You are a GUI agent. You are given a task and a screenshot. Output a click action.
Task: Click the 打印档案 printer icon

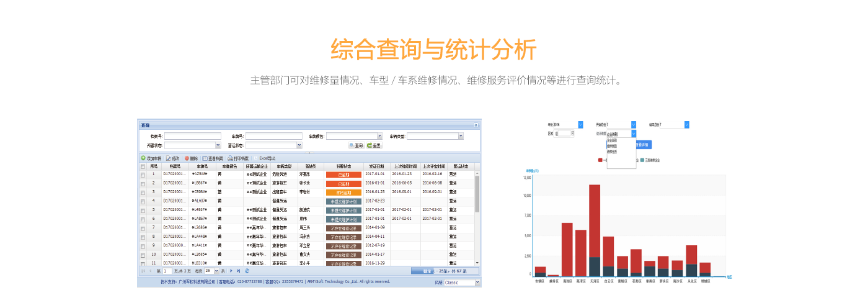pos(230,158)
